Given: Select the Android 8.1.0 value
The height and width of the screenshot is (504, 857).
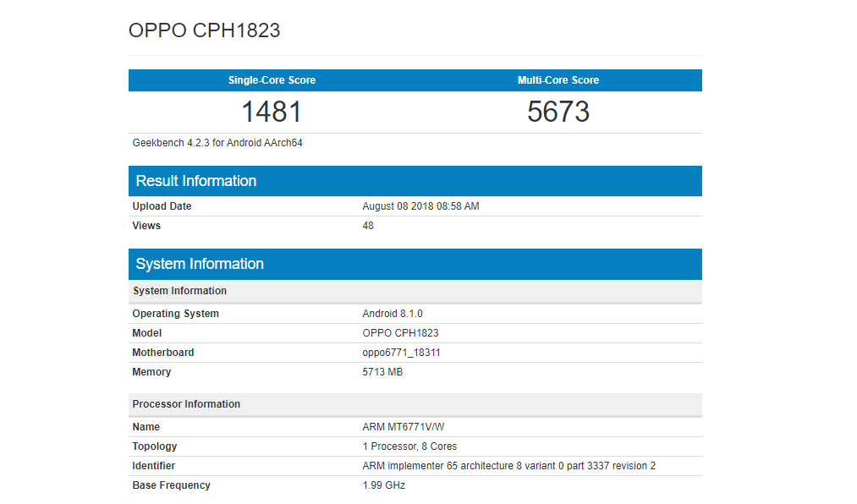Looking at the screenshot, I should tap(392, 314).
